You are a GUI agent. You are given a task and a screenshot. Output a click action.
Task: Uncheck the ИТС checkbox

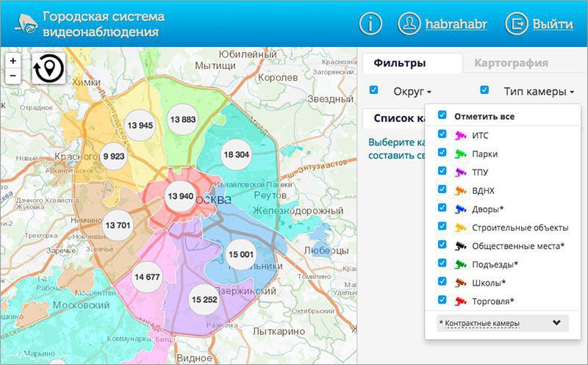coord(442,134)
